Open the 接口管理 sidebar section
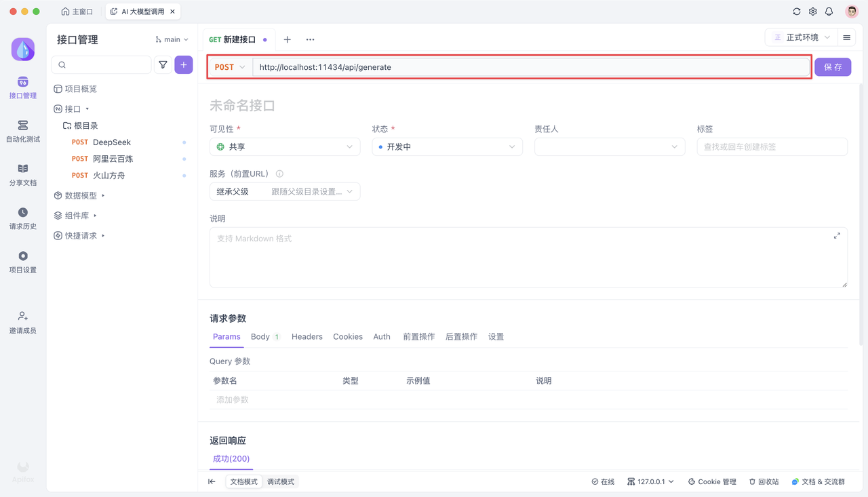Viewport: 868px width, 497px height. coord(23,88)
